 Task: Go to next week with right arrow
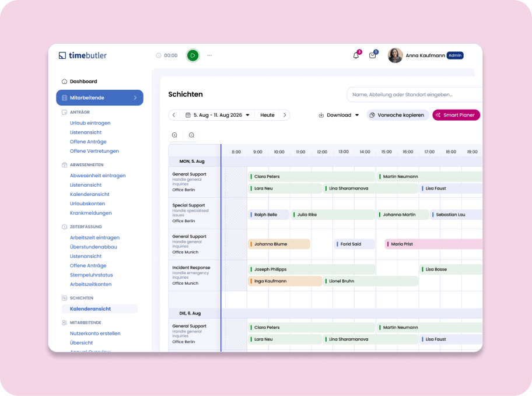tap(284, 115)
